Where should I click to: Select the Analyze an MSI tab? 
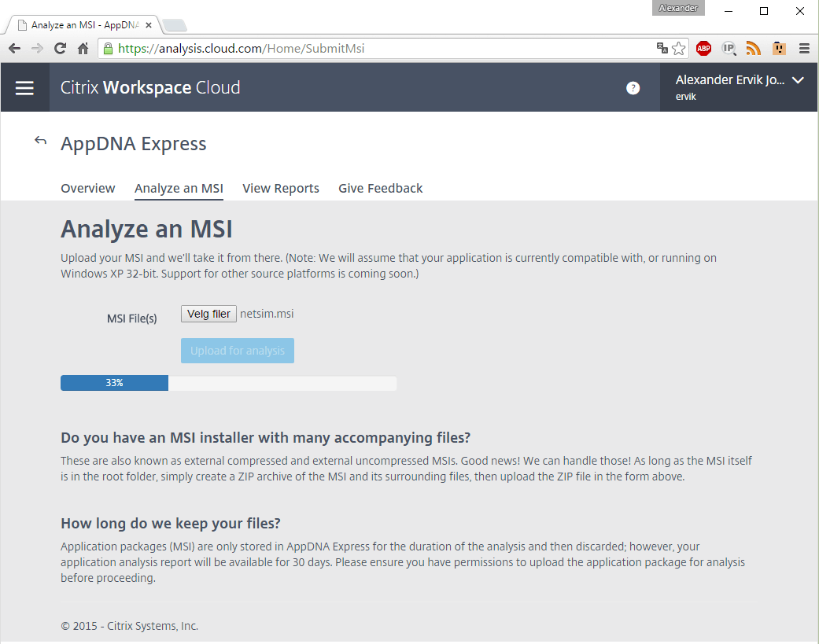click(x=179, y=189)
